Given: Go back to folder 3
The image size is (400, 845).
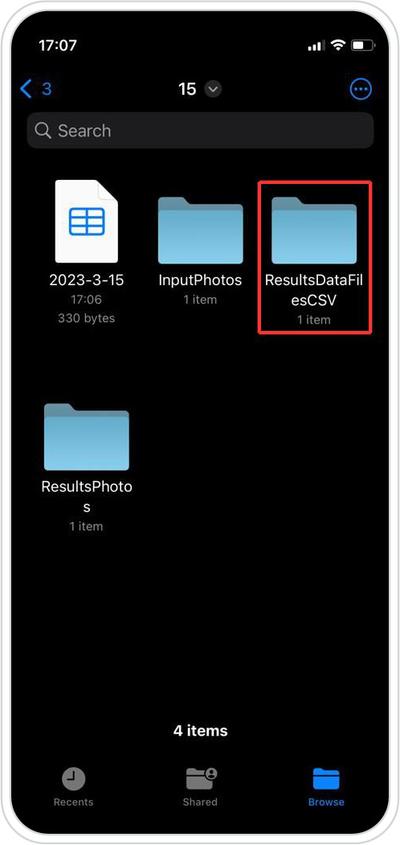Looking at the screenshot, I should (36, 89).
